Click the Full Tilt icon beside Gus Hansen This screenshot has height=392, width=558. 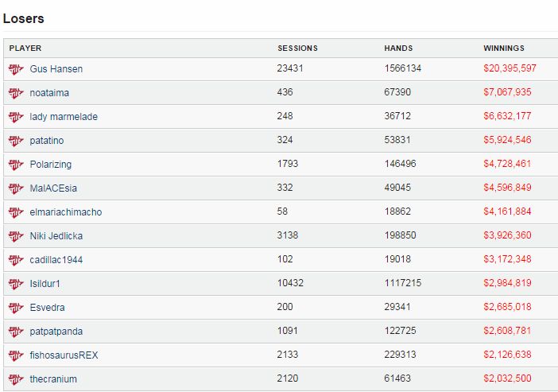[x=16, y=69]
